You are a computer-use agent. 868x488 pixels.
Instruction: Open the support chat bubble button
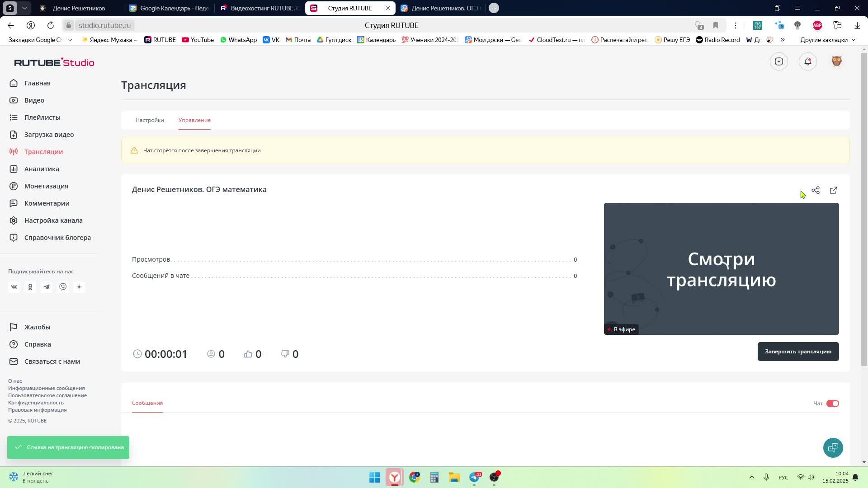click(x=833, y=448)
